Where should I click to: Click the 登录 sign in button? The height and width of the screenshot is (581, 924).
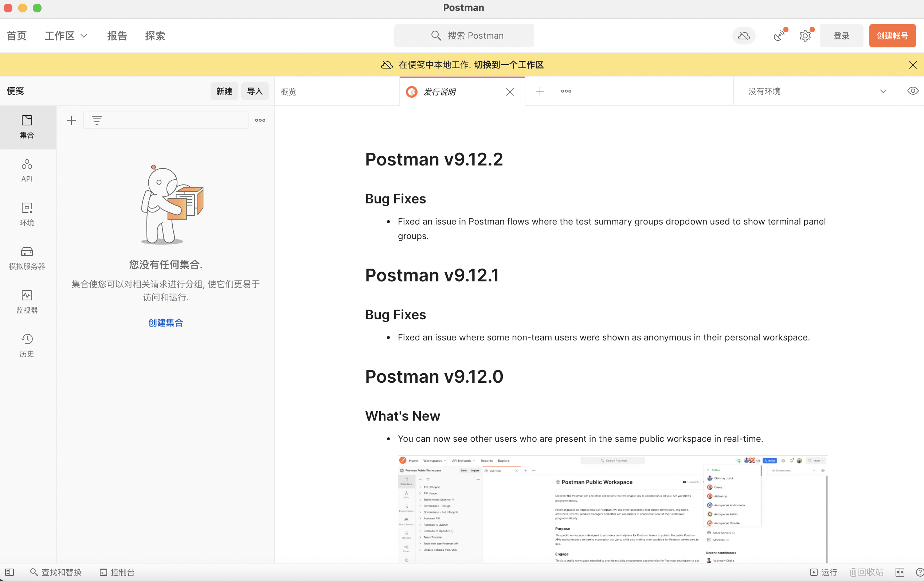[x=841, y=36]
